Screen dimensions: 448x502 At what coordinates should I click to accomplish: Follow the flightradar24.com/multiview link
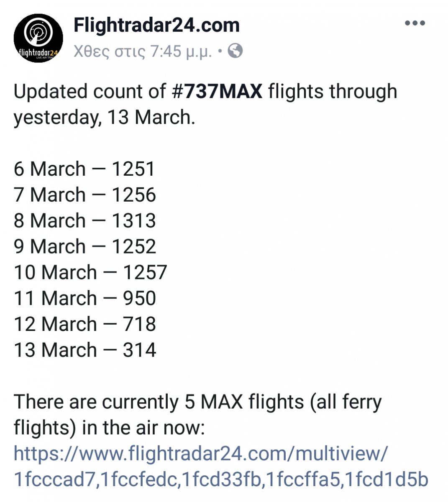201,453
